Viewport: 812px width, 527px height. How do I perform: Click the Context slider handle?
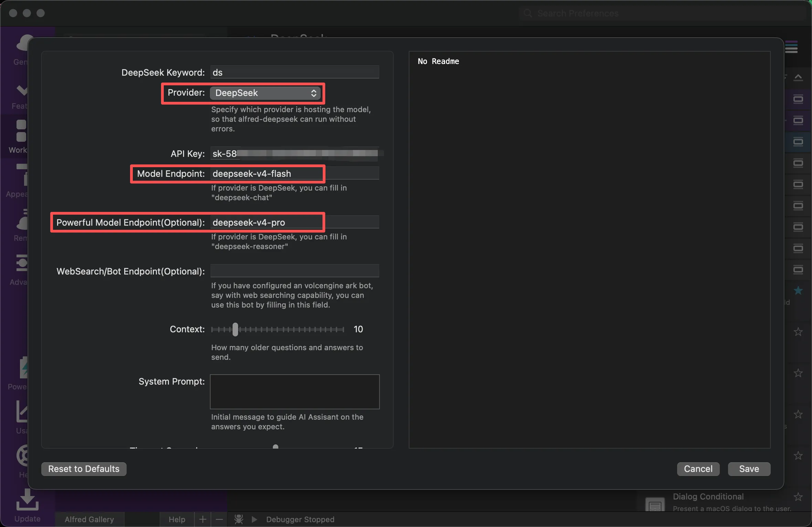point(235,329)
